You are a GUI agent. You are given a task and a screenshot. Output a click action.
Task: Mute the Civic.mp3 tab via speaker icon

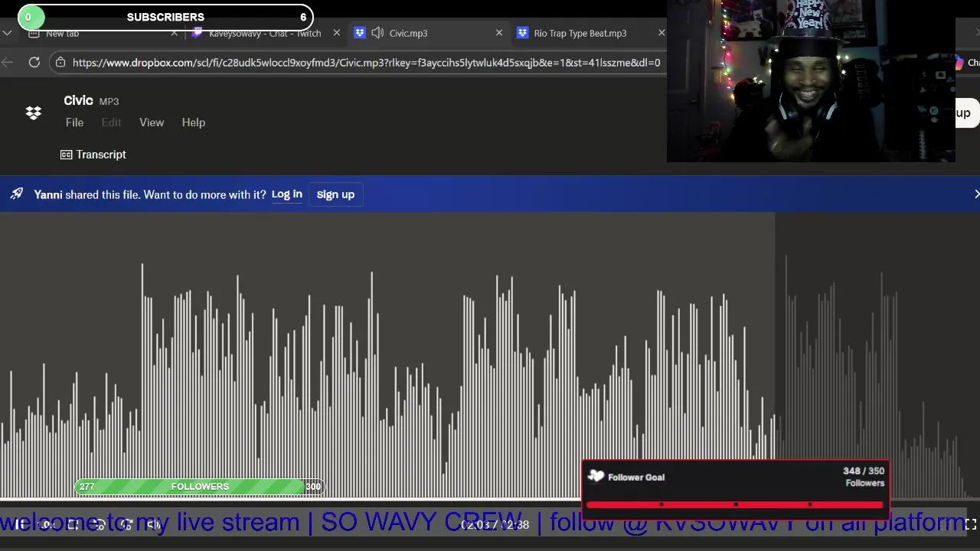(x=377, y=33)
